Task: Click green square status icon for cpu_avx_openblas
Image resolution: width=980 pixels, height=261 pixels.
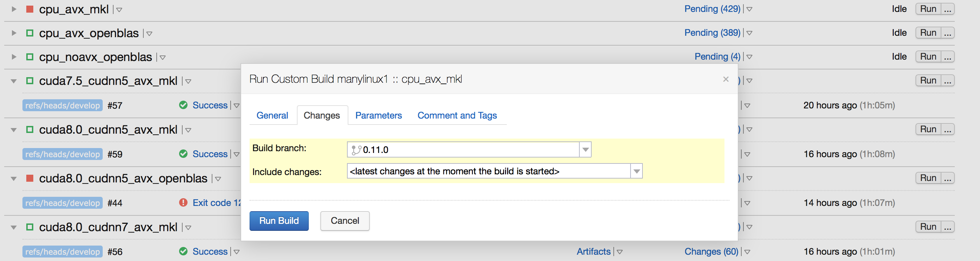Action: click(30, 33)
